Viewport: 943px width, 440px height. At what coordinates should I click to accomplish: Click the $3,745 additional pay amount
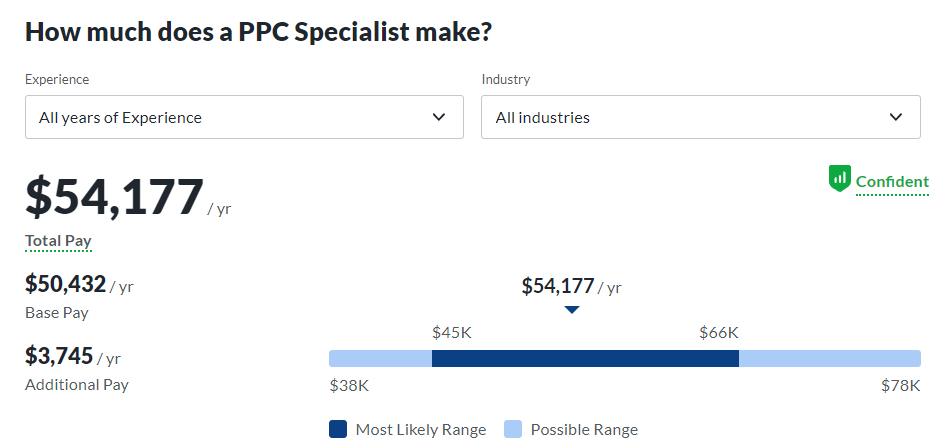pos(59,356)
